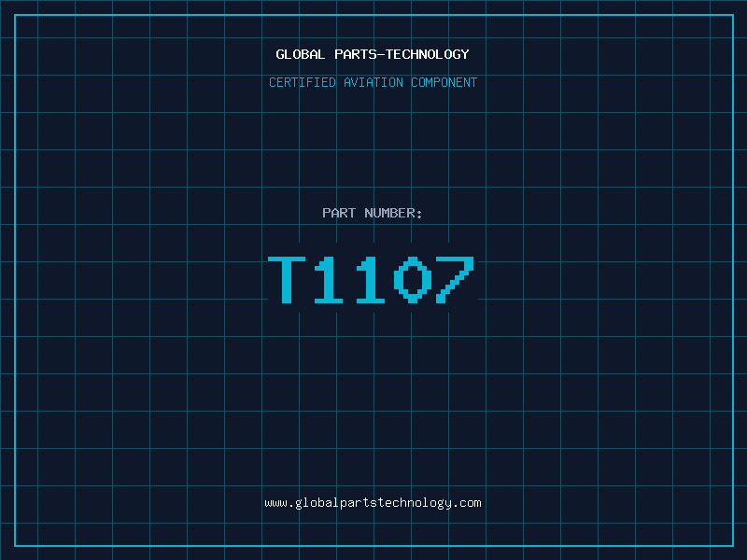Click the word NUMBER: in the label
This screenshot has height=560, width=747.
tap(394, 213)
